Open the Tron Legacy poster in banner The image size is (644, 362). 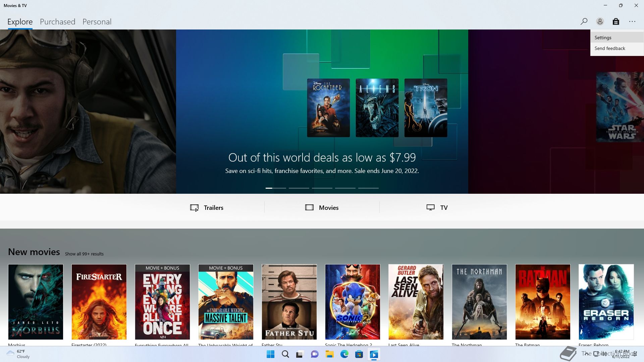(426, 108)
